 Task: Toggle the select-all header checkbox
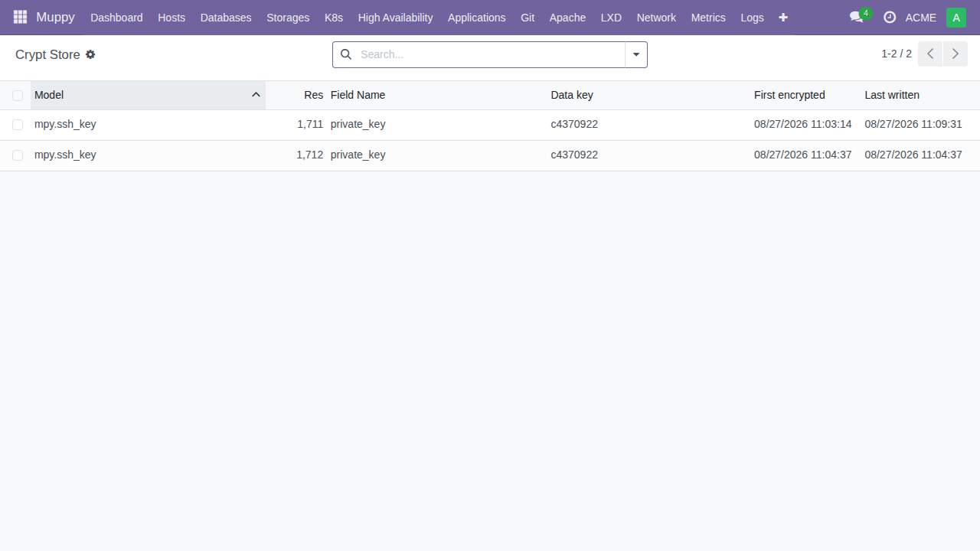click(18, 96)
